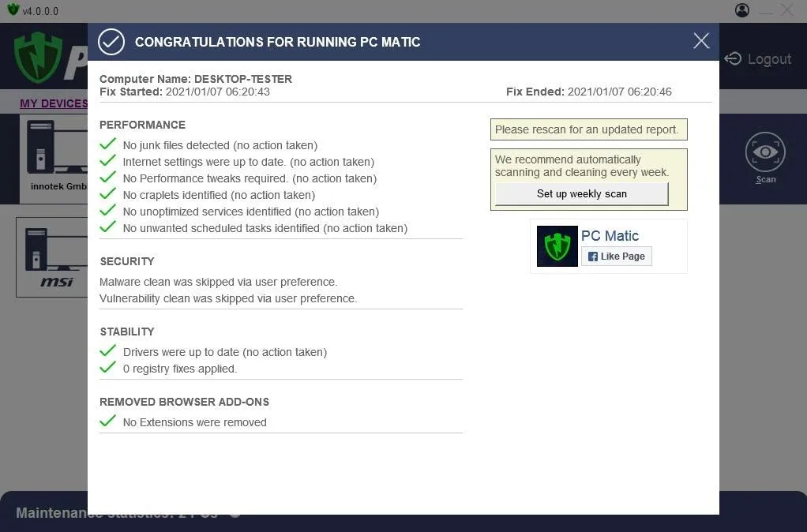Click the version label v4.0.0.0
Viewport: 807px width, 532px height.
point(40,11)
